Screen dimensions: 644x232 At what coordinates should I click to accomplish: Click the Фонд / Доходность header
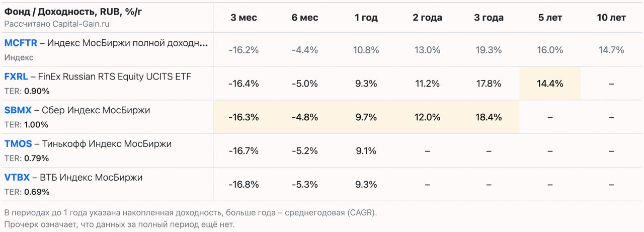73,12
